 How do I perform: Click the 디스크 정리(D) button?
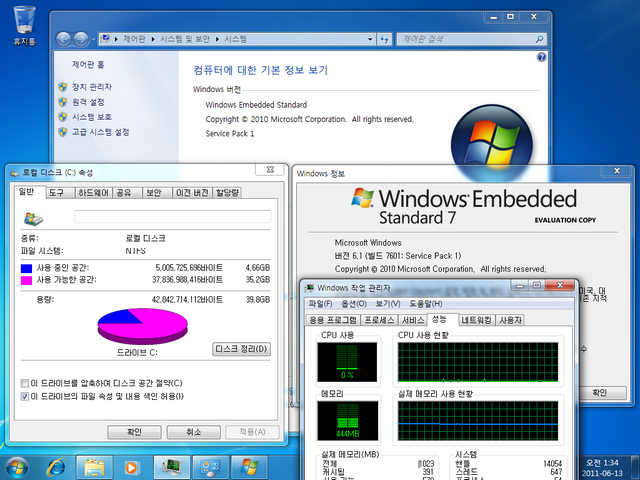[x=241, y=349]
